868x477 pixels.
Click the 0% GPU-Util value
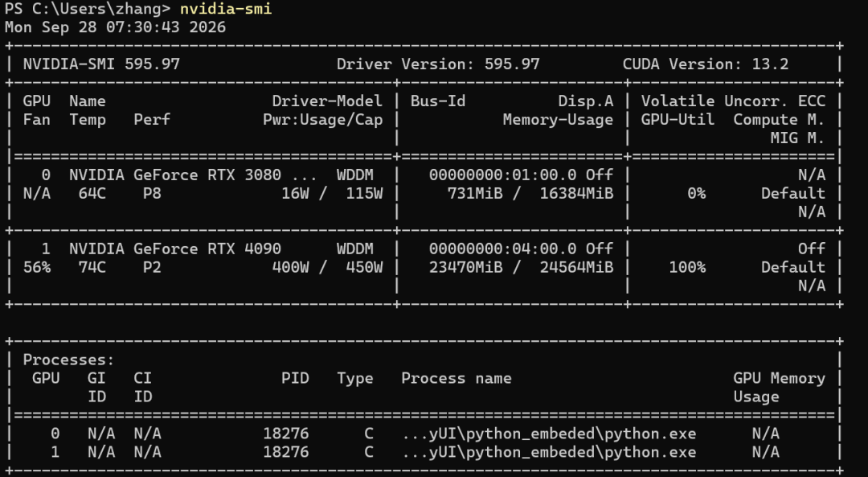tap(696, 193)
